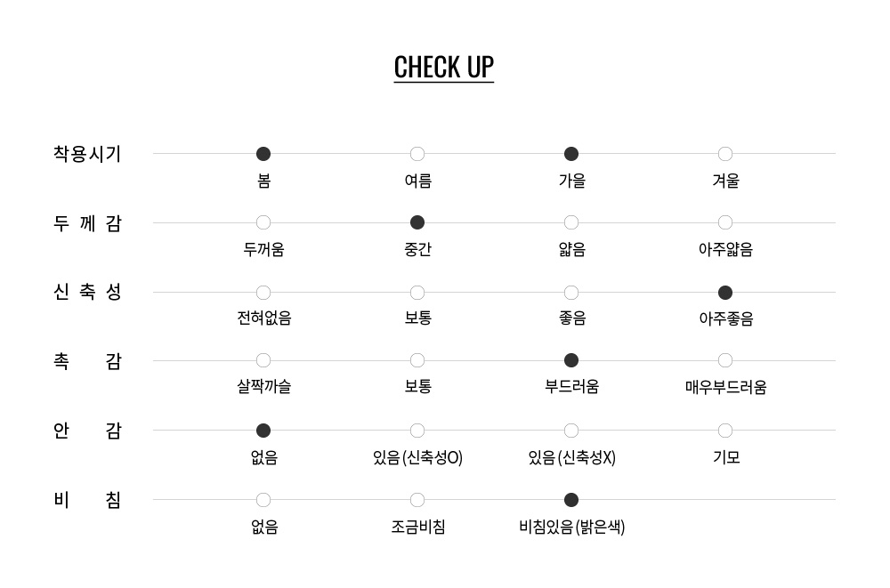Select the 아주좋음 dot for 신축성
Image resolution: width=890 pixels, height=588 pixels.
(x=725, y=293)
